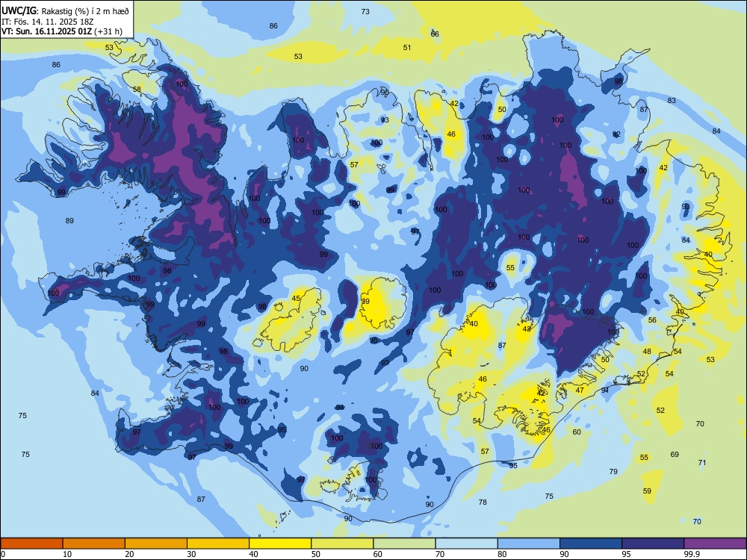
Task: Click the map humidity value '69'
Action: 675,454
